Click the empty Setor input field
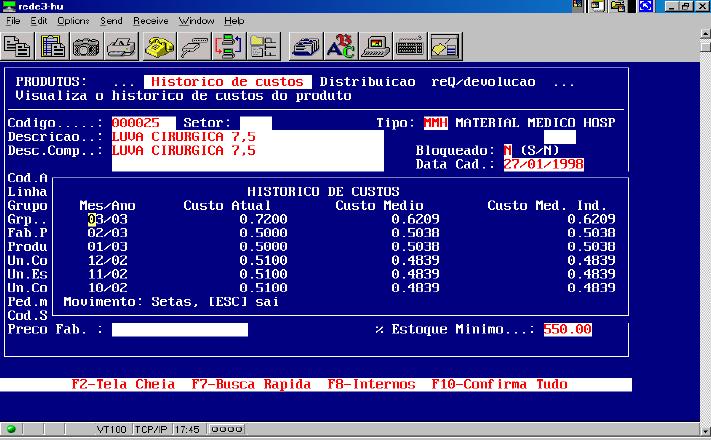Screen dimensions: 711x440 pyautogui.click(x=256, y=123)
